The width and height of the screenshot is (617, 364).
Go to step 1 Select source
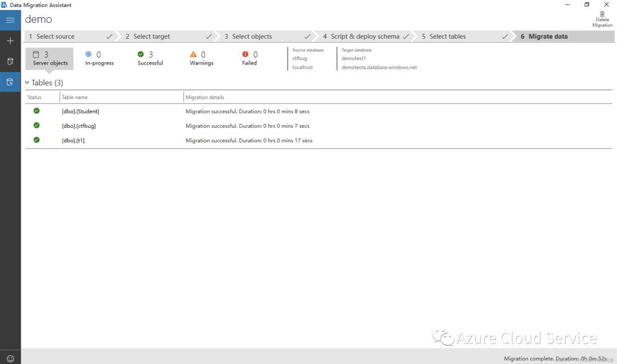[x=70, y=36]
